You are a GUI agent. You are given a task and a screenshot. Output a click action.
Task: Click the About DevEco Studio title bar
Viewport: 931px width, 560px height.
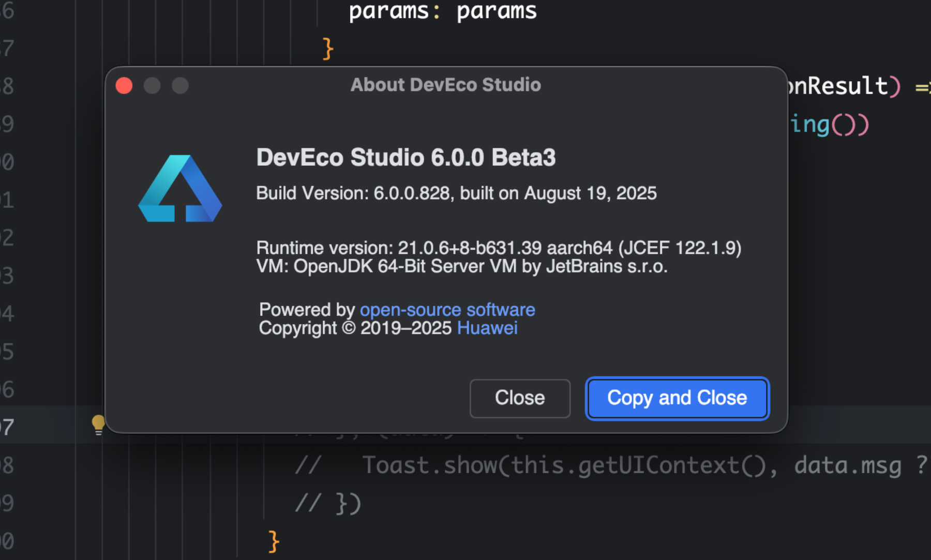coord(445,85)
